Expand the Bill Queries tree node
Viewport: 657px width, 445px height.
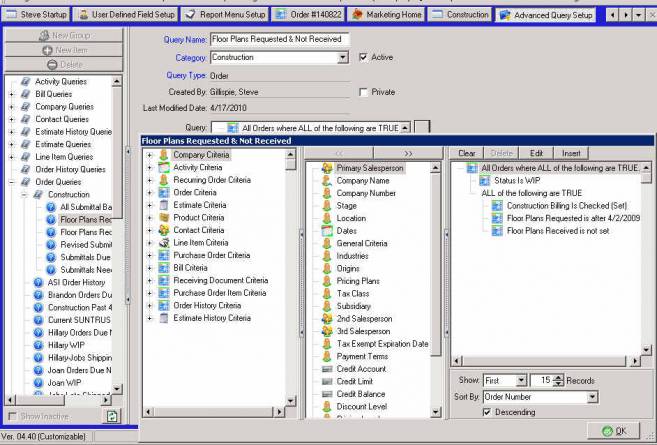[x=12, y=94]
